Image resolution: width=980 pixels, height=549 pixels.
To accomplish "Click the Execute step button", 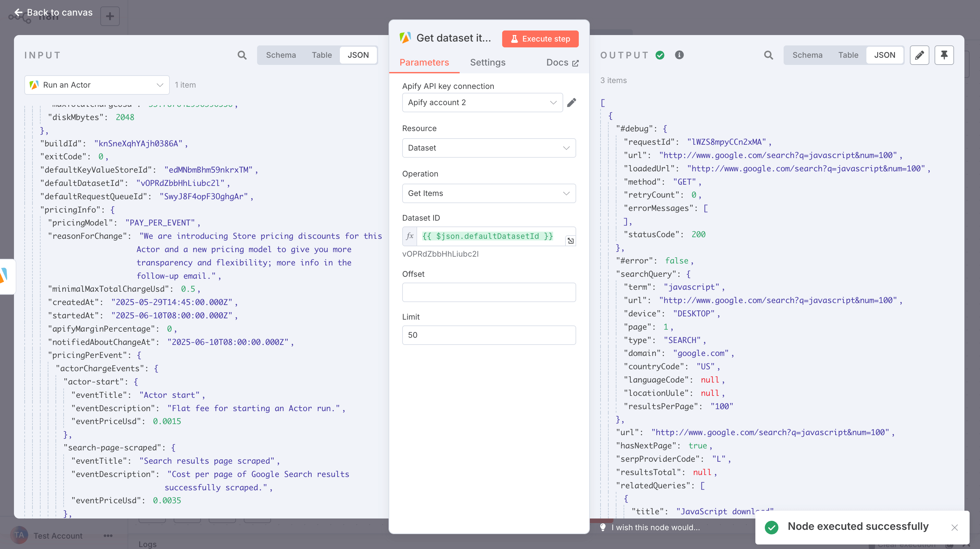I will [x=540, y=39].
